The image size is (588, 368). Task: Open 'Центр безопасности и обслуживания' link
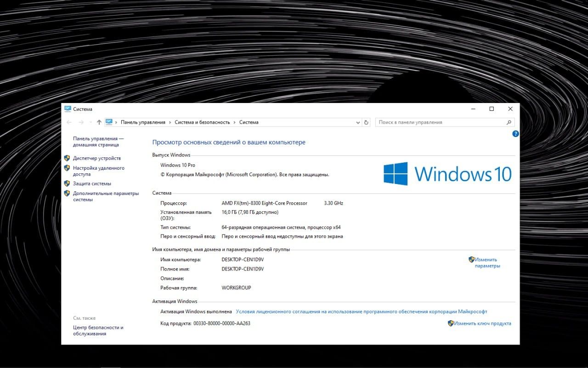tap(98, 331)
